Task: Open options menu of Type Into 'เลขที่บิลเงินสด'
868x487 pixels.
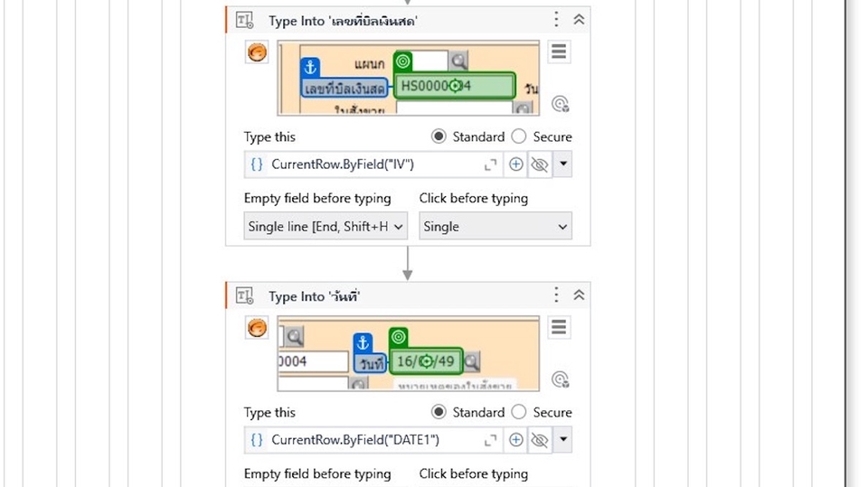Action: click(557, 20)
